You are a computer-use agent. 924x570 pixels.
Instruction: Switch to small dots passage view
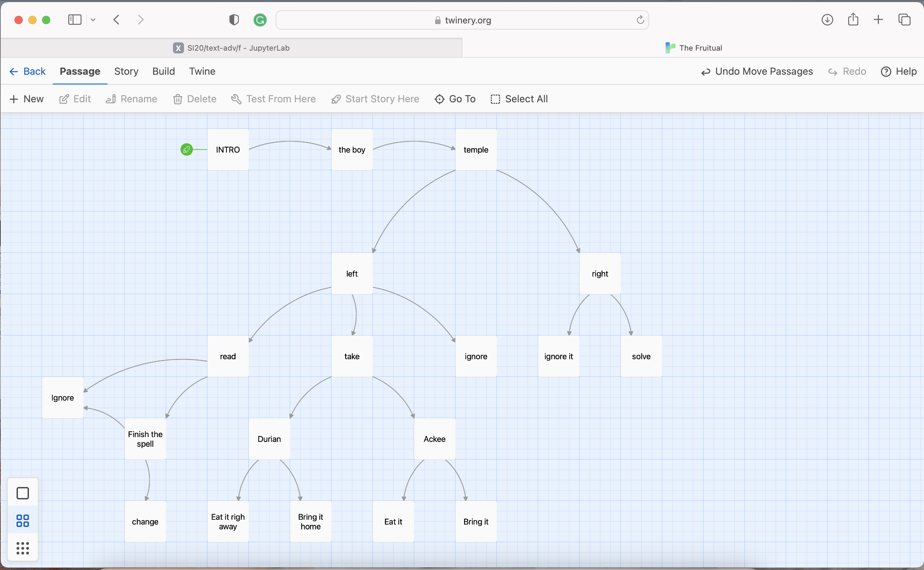[23, 548]
